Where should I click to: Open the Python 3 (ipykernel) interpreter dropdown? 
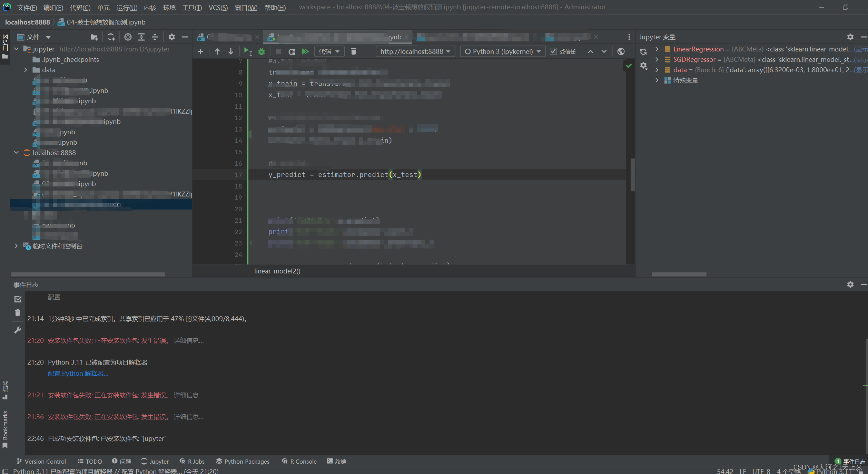pos(502,51)
